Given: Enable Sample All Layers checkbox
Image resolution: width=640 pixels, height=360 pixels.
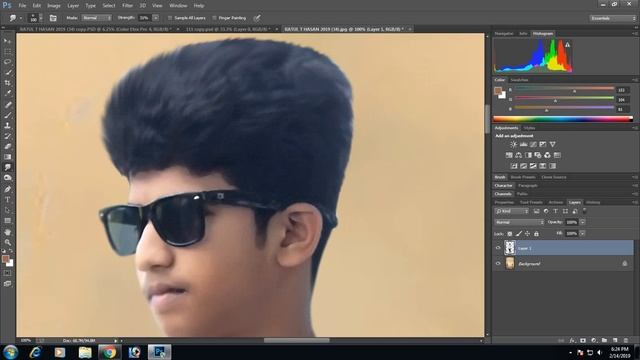Looking at the screenshot, I should point(170,18).
